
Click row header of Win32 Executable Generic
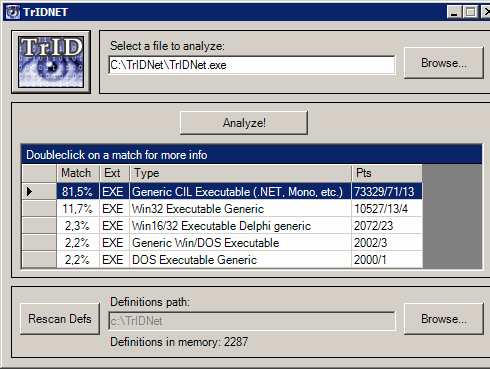coord(39,209)
